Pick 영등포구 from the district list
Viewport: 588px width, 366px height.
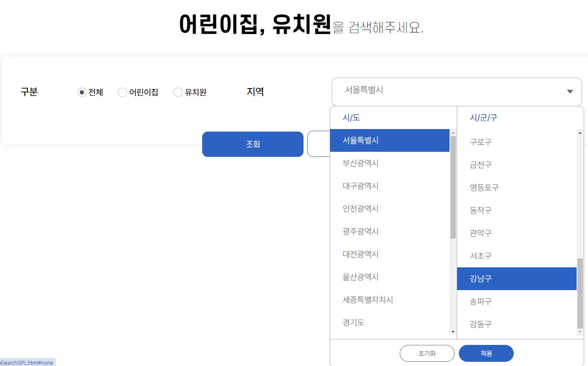tap(484, 187)
